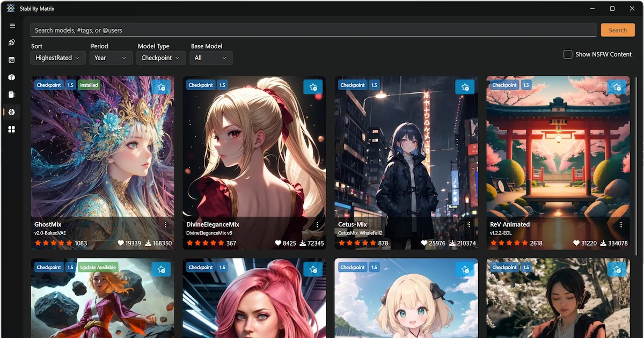644x338 pixels.
Task: Open the four-squares grid icon in sidebar
Action: pyautogui.click(x=12, y=129)
